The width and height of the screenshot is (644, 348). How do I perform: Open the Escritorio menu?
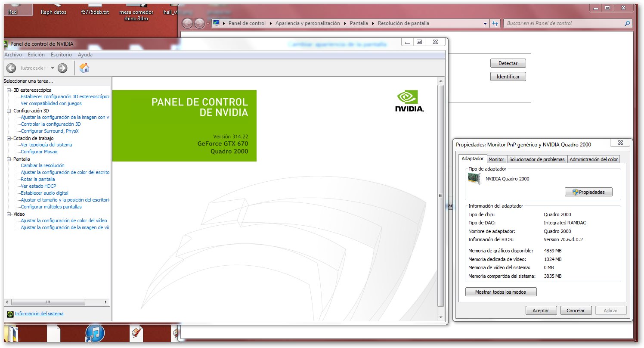click(x=61, y=55)
